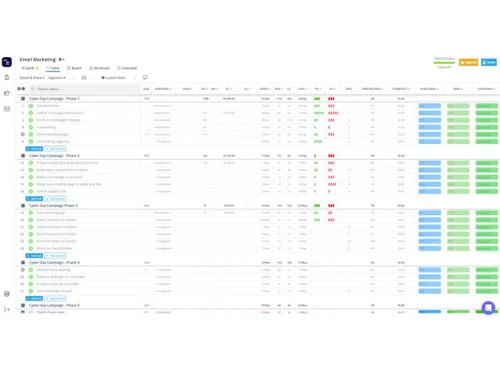This screenshot has height=375, width=500.
Task: Open settings gear next to Email Marketing
Action: pos(62,59)
